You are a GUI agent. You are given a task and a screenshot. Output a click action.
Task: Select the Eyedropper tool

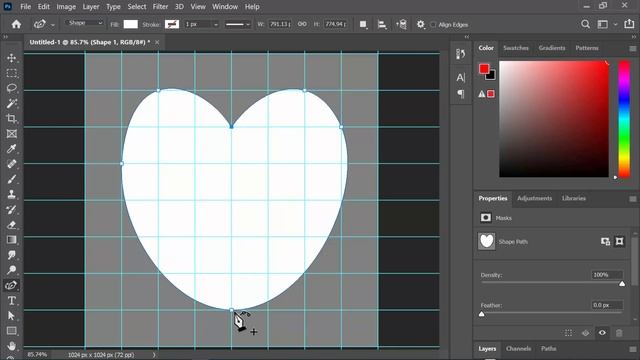coord(11,149)
